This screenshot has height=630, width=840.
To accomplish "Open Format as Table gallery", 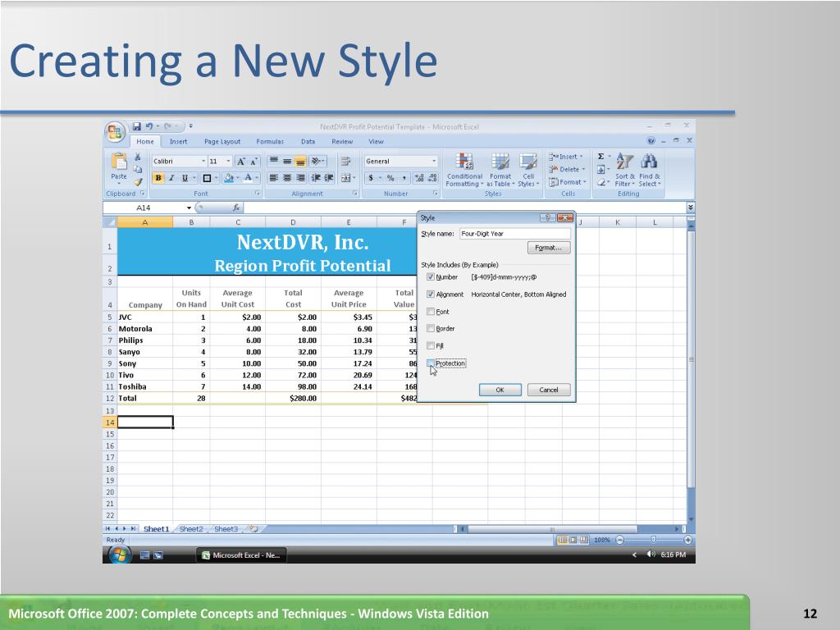I will point(500,170).
